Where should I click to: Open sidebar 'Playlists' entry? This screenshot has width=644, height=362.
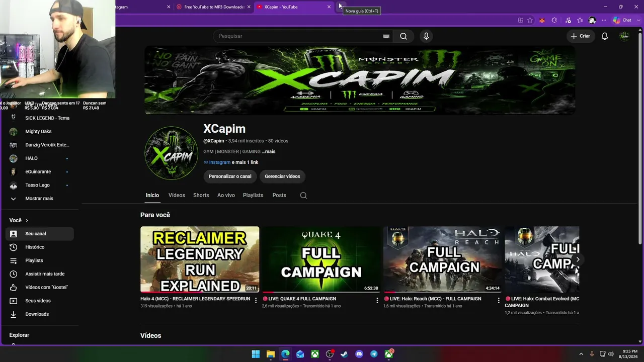coord(40,260)
